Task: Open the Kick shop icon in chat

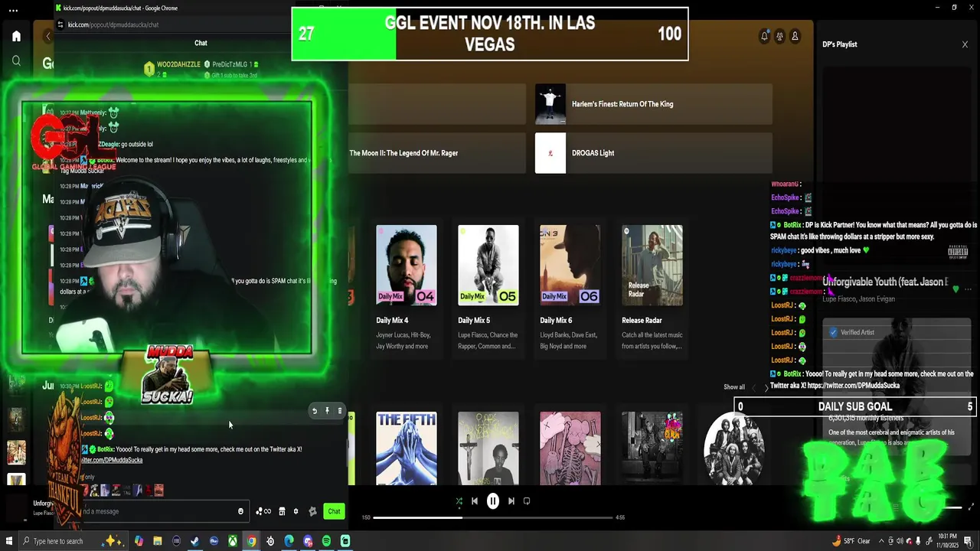Action: (282, 511)
